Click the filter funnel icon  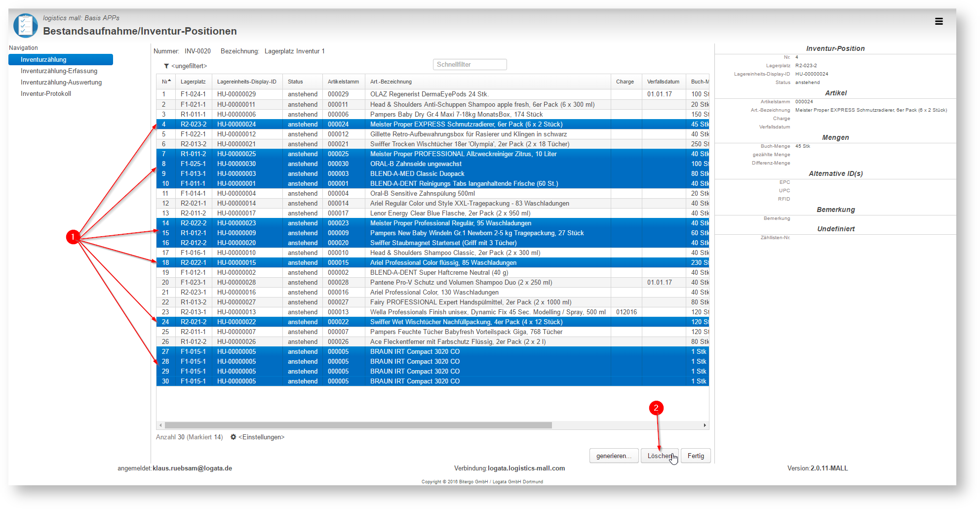pyautogui.click(x=166, y=66)
